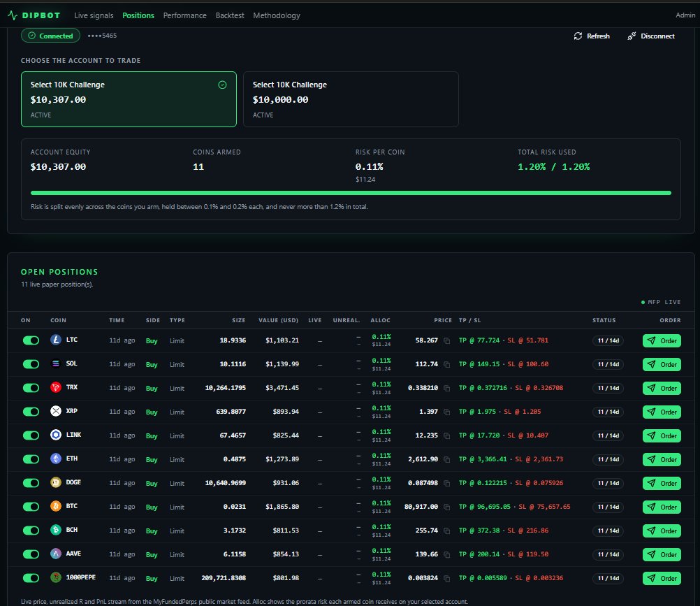Screen dimensions: 700x606
Task: Open the Live signals tab
Action: click(x=94, y=15)
